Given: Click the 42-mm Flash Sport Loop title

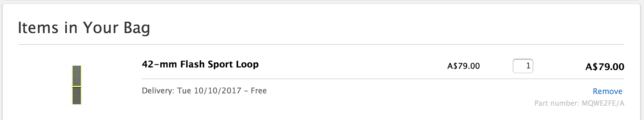Looking at the screenshot, I should click(200, 64).
